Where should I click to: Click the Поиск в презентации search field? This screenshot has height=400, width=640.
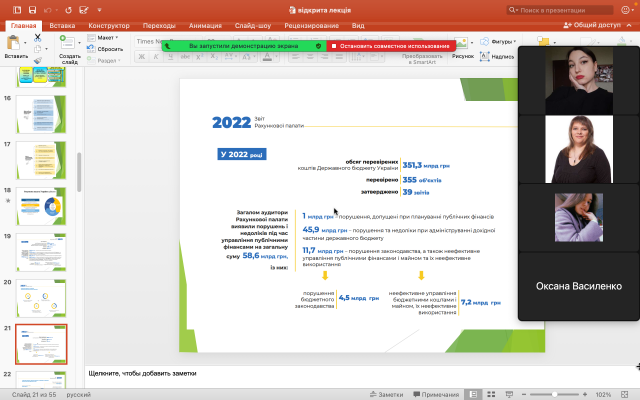560,10
